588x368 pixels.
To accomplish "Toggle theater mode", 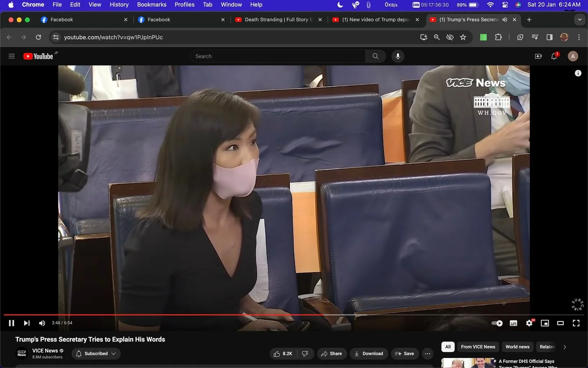I will click(x=560, y=323).
